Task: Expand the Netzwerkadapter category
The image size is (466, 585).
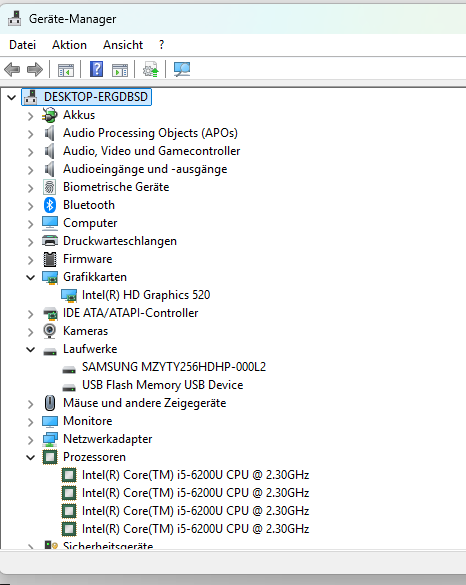Action: point(31,440)
